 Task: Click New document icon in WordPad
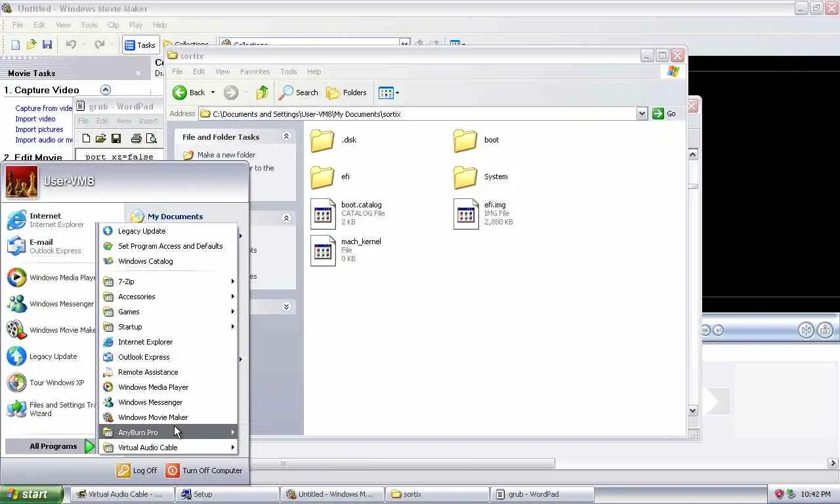[x=86, y=138]
